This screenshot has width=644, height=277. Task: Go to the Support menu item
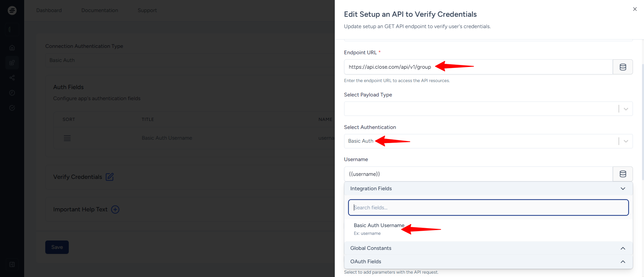coord(147,10)
